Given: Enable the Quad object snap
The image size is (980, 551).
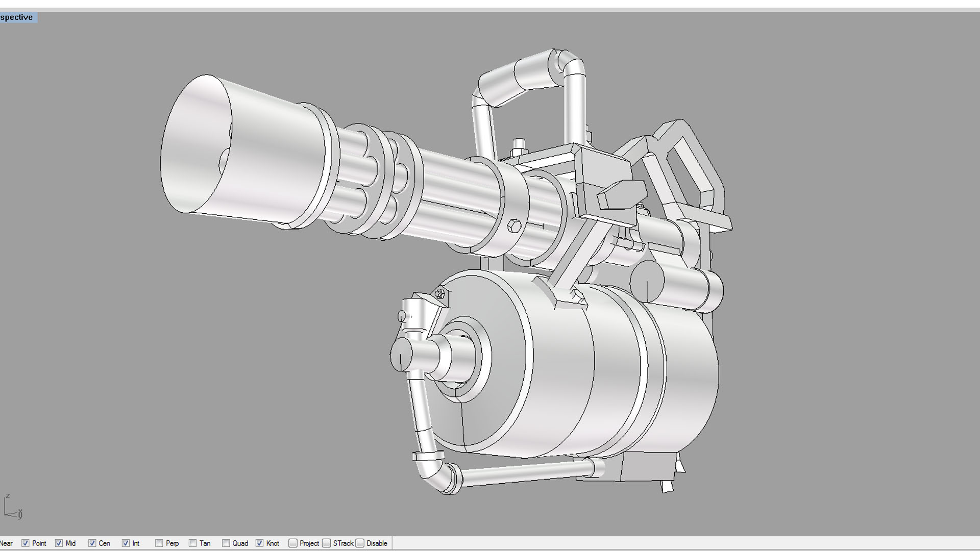Looking at the screenshot, I should 226,543.
